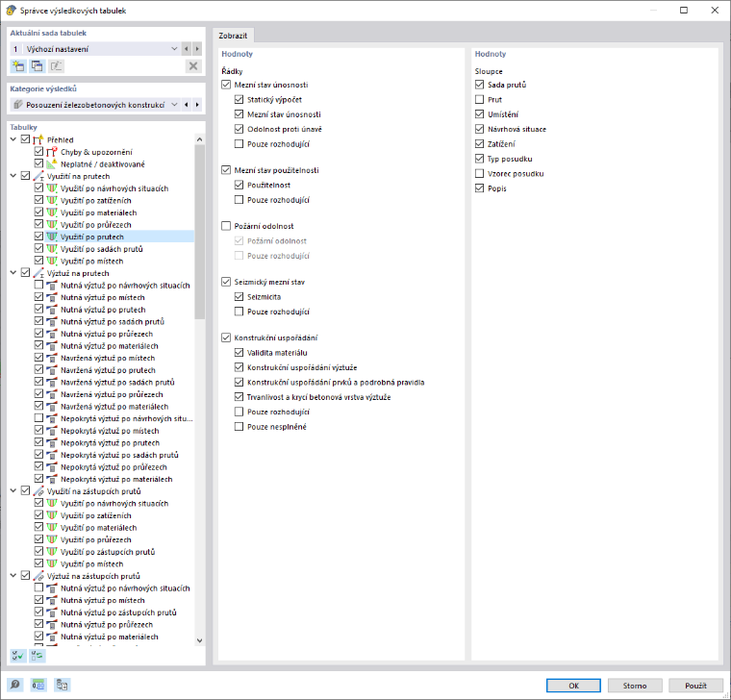Toggle the Seizmicita checkbox
This screenshot has width=731, height=700.
pos(239,297)
